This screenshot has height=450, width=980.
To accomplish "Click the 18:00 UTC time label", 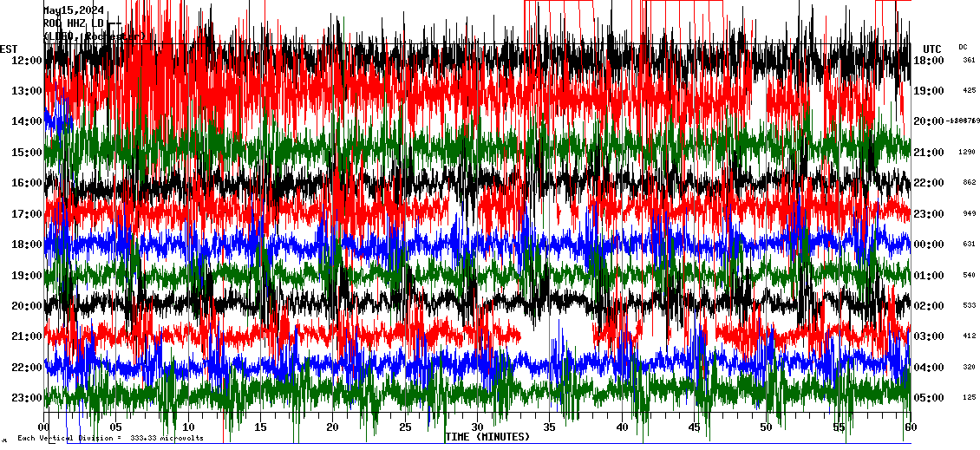I will (x=929, y=61).
